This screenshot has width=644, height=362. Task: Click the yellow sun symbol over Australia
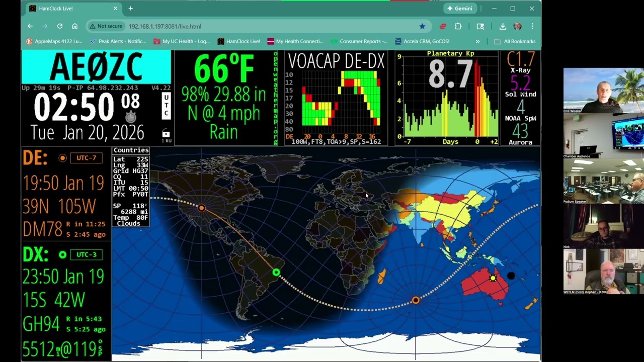[493, 278]
